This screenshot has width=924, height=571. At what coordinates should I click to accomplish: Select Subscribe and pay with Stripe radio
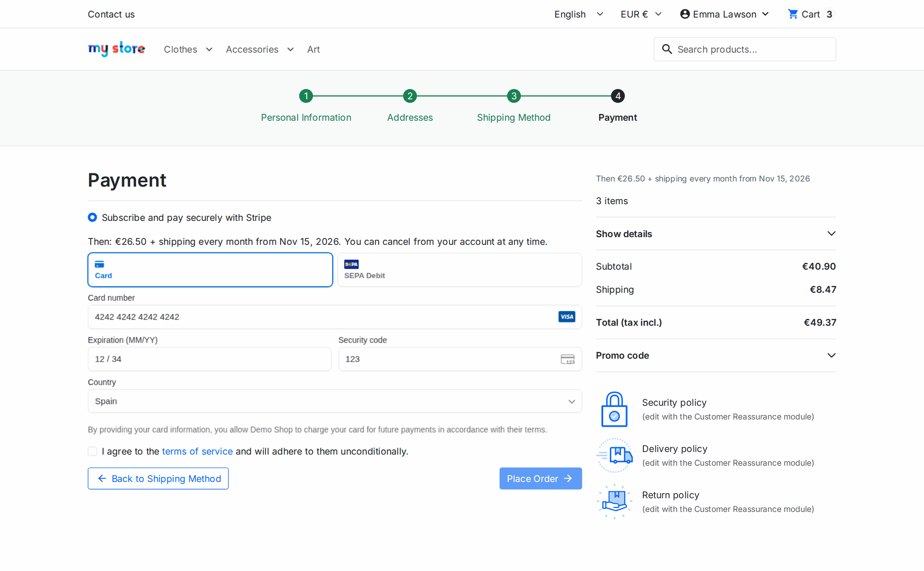click(92, 217)
